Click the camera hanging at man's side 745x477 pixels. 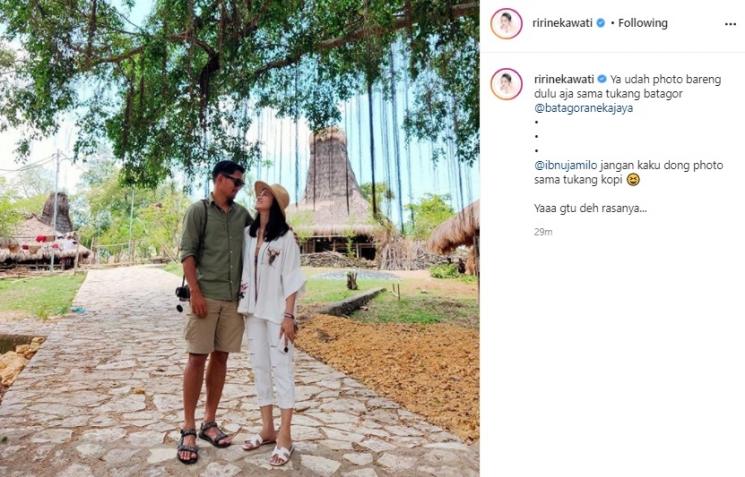182,295
